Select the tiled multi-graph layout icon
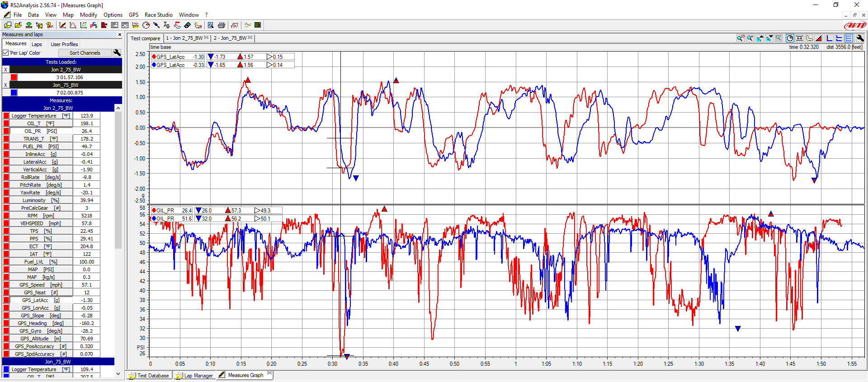868x382 pixels. click(x=849, y=38)
